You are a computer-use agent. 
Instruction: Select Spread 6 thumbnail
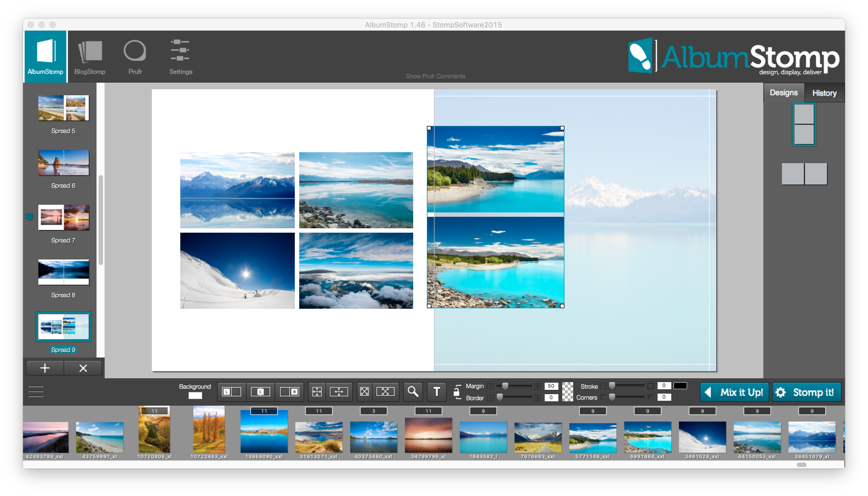[x=64, y=163]
